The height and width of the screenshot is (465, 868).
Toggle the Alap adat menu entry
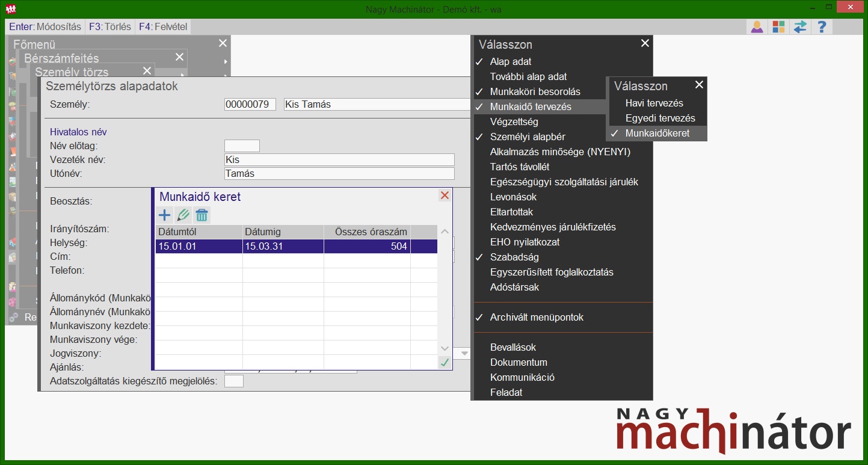pyautogui.click(x=562, y=61)
